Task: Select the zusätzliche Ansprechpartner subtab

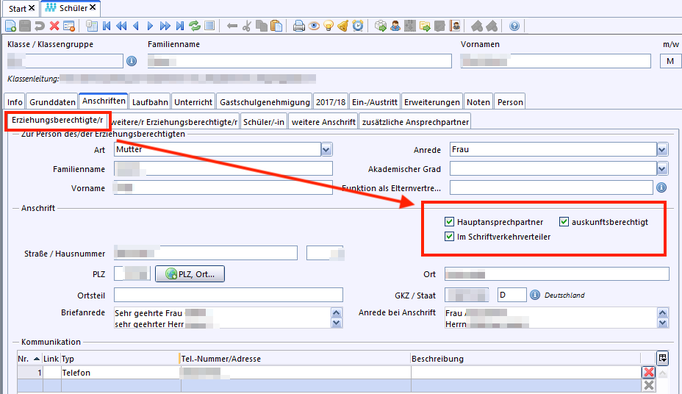Action: 415,122
